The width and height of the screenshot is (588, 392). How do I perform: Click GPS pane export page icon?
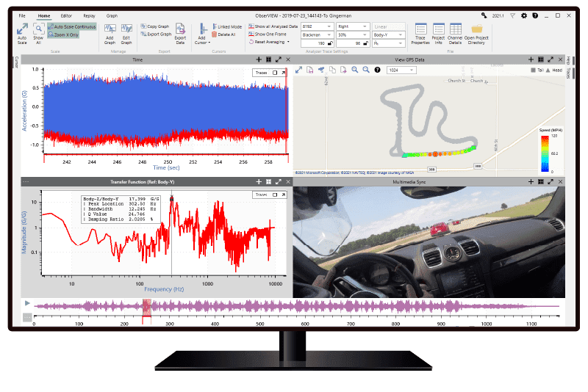(343, 70)
